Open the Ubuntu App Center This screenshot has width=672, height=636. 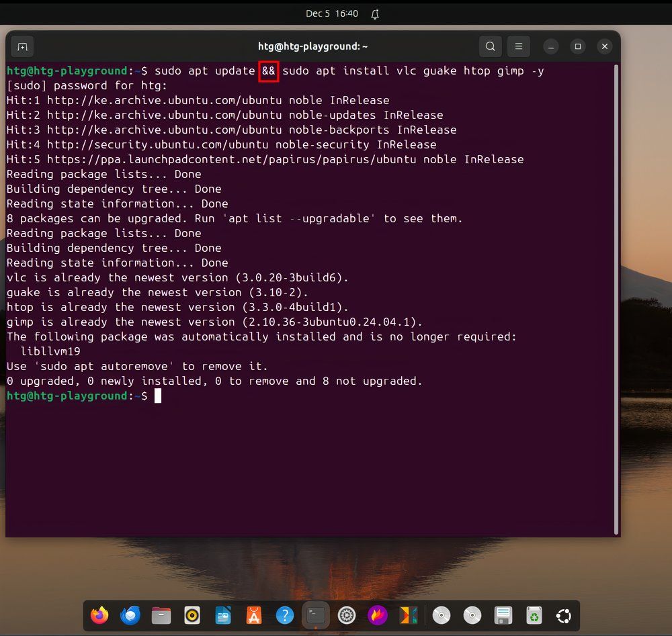click(x=254, y=615)
